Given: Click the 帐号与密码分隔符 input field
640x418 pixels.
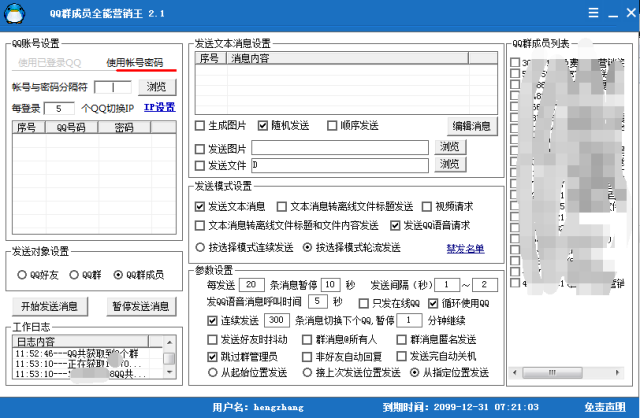Looking at the screenshot, I should (113, 87).
